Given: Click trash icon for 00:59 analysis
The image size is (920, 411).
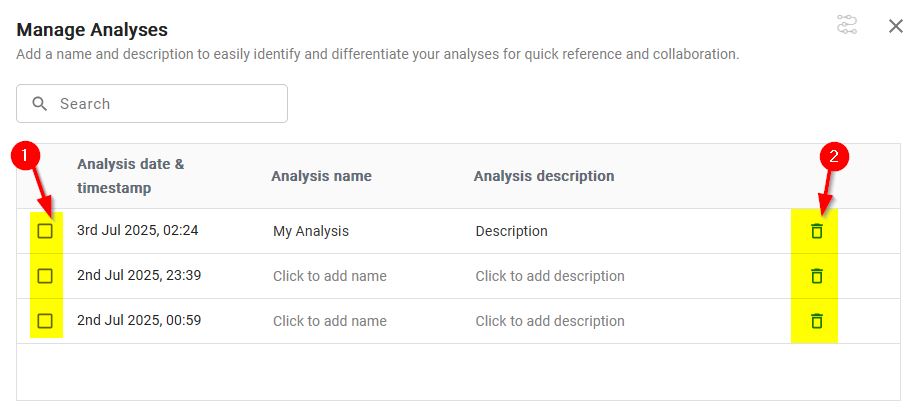Looking at the screenshot, I should [x=817, y=321].
